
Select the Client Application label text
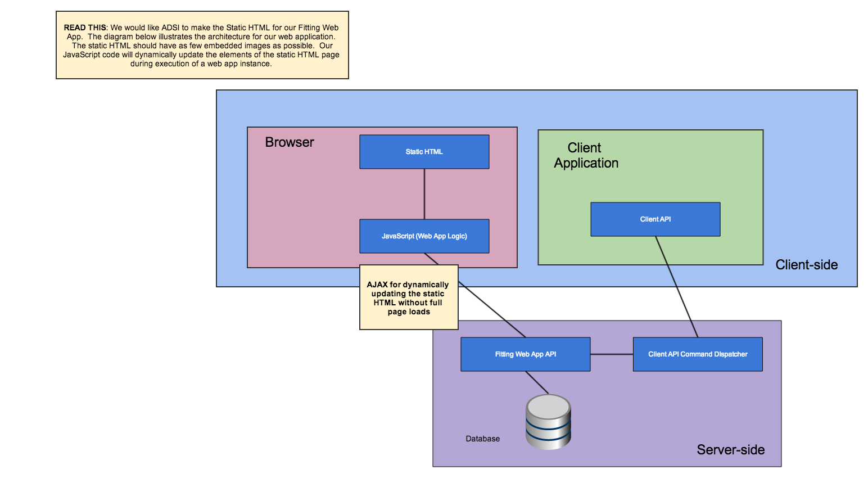pos(586,155)
